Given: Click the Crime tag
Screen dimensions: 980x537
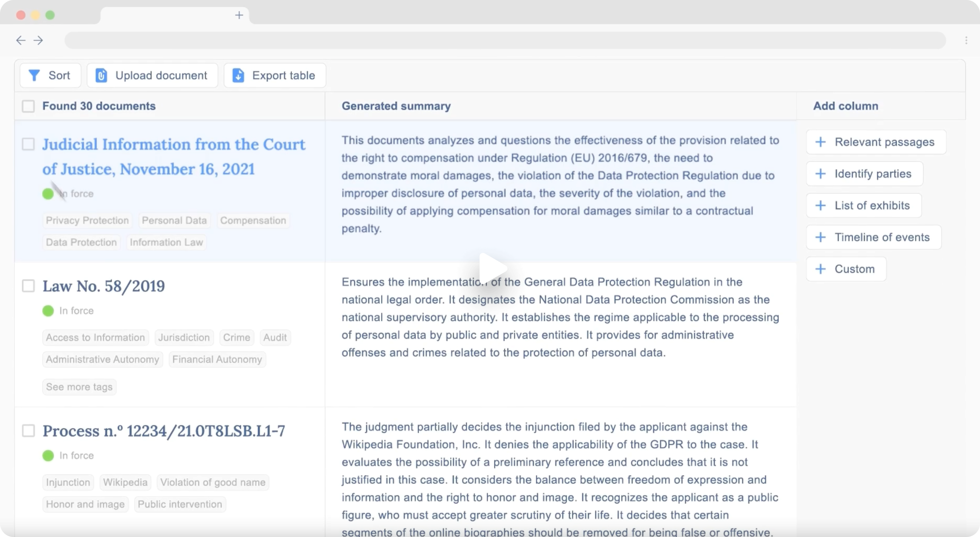Looking at the screenshot, I should coord(237,338).
